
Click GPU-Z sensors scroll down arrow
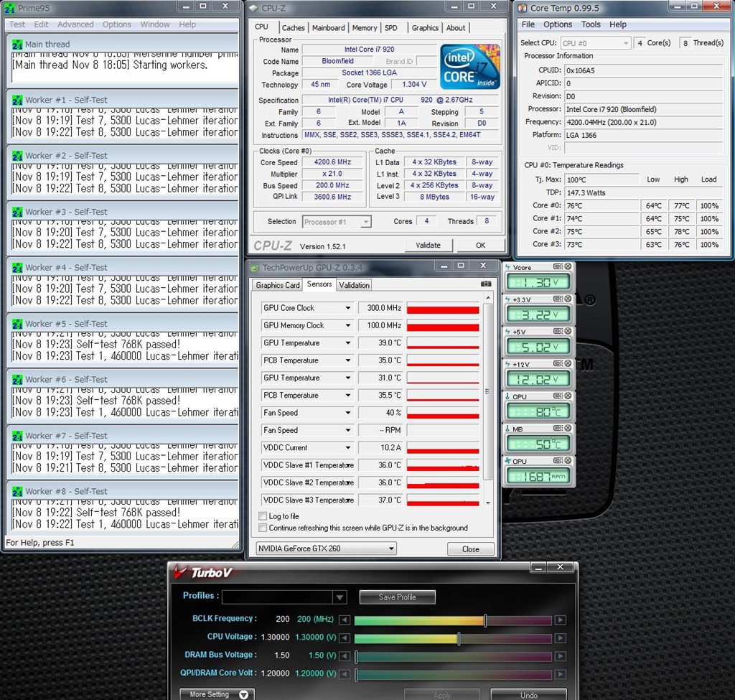point(488,503)
